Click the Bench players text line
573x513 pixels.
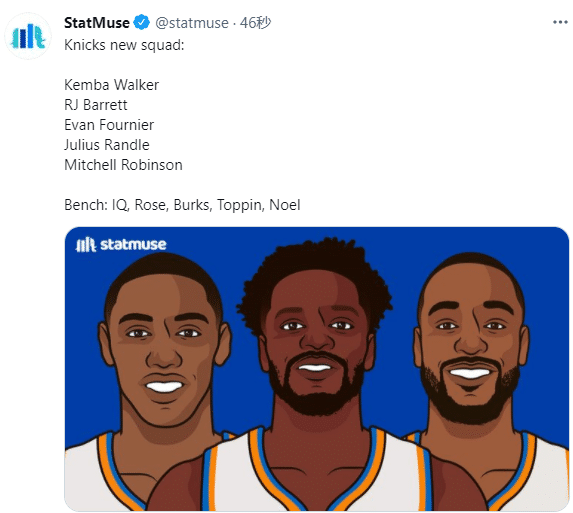coord(182,205)
